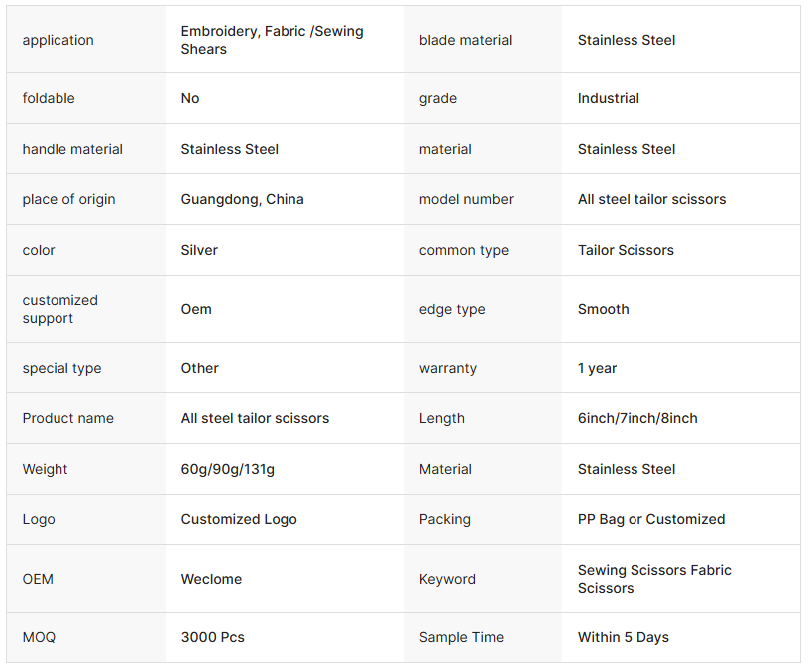This screenshot has width=808, height=672.
Task: Click the 'PP Bag or Customized' packing value
Action: pyautogui.click(x=650, y=519)
